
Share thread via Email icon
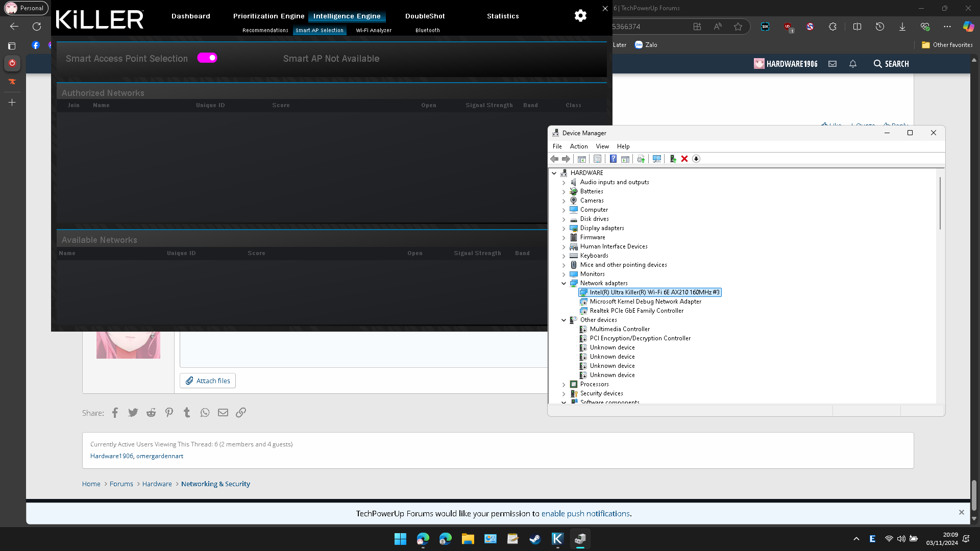pyautogui.click(x=223, y=413)
